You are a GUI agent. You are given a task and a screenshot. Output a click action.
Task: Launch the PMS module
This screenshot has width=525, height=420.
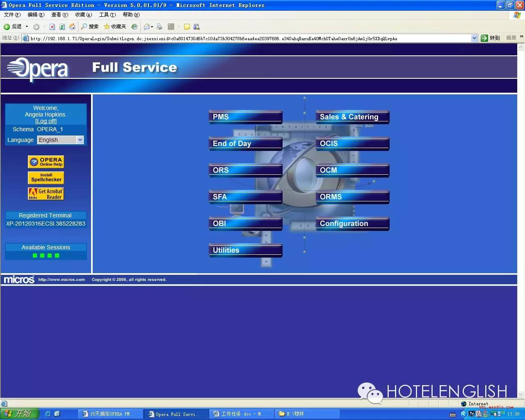coord(245,117)
